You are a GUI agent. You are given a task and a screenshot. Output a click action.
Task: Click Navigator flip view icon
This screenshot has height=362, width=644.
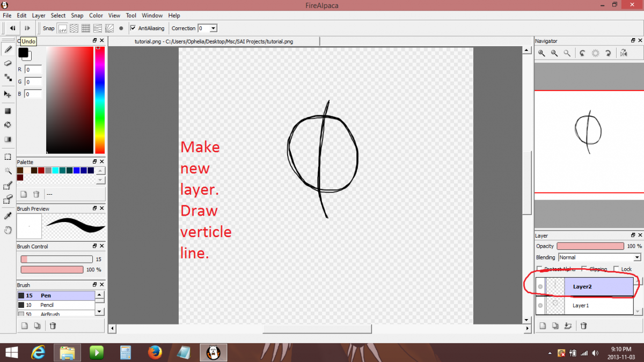[623, 53]
